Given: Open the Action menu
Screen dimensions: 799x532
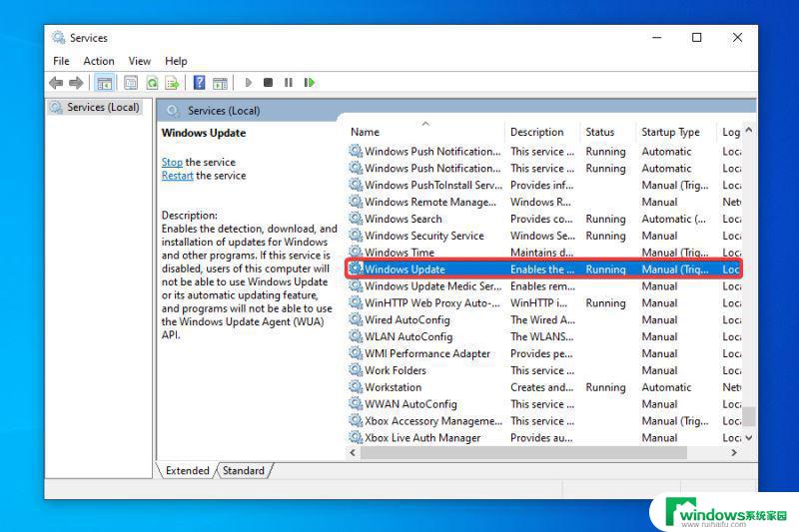Looking at the screenshot, I should coord(99,61).
